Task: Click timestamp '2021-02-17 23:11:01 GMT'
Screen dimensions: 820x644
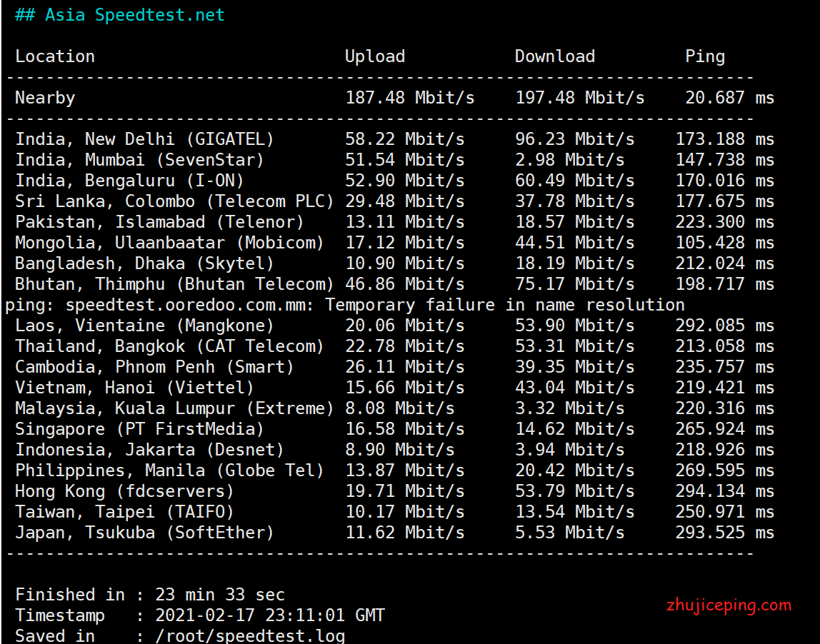Action: pyautogui.click(x=270, y=615)
